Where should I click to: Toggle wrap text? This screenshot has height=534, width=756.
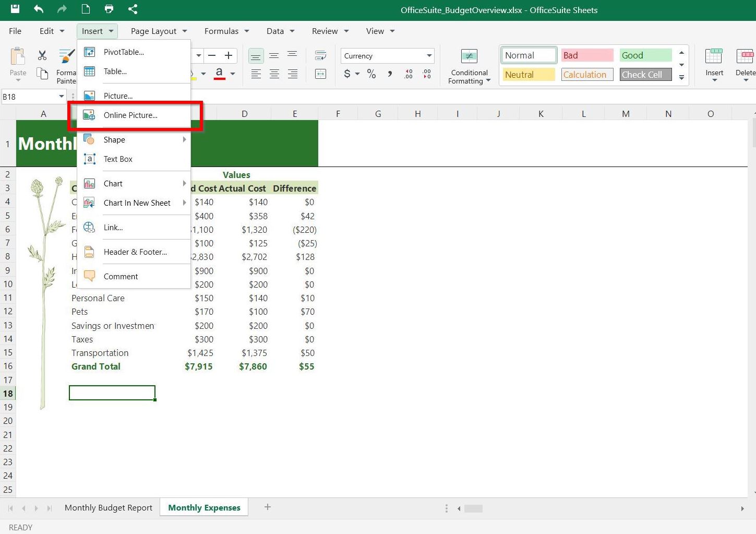coord(320,55)
